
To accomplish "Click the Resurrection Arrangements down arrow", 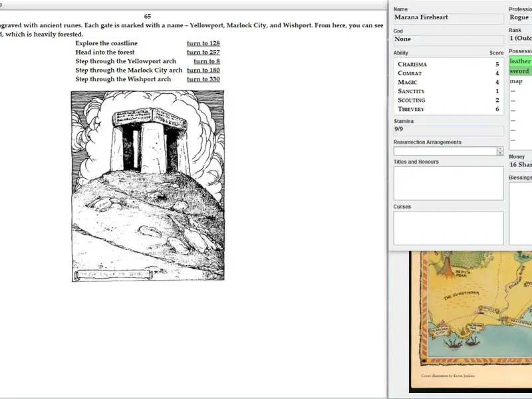I will coord(500,154).
